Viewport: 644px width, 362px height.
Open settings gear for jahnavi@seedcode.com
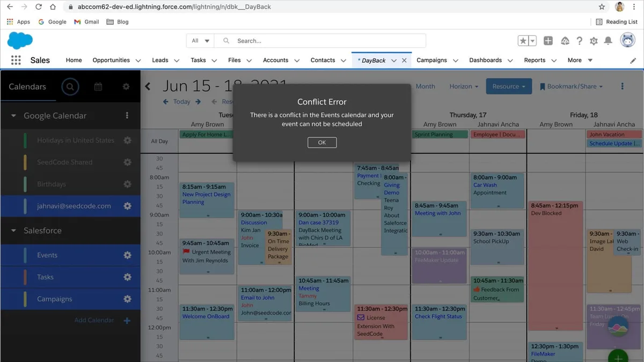127,206
